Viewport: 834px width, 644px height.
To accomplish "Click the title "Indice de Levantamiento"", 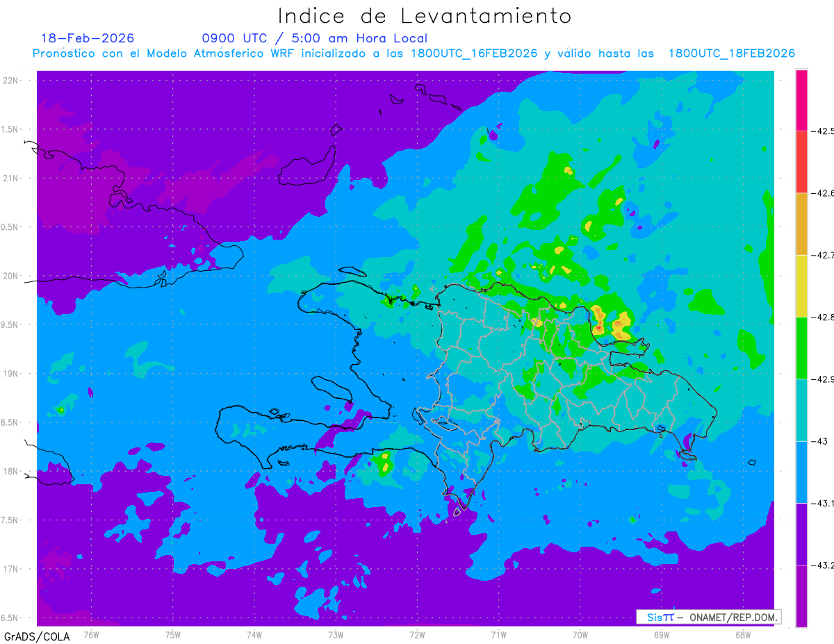I will coord(425,15).
